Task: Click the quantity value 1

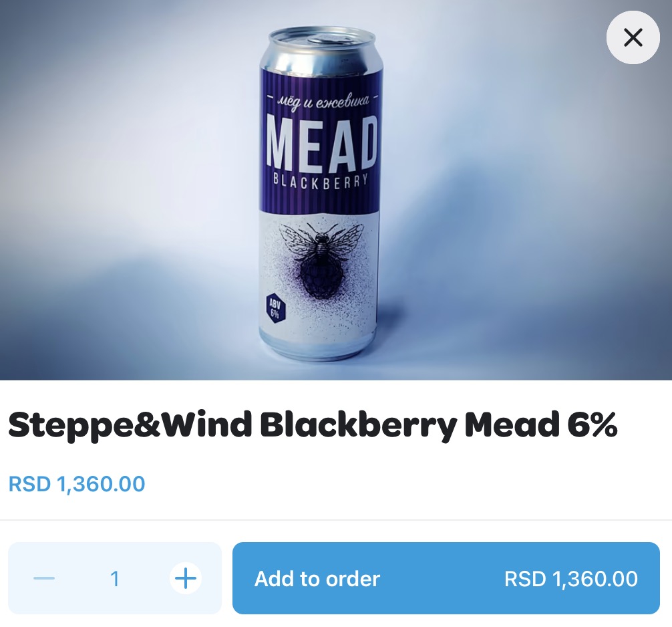Action: tap(115, 578)
